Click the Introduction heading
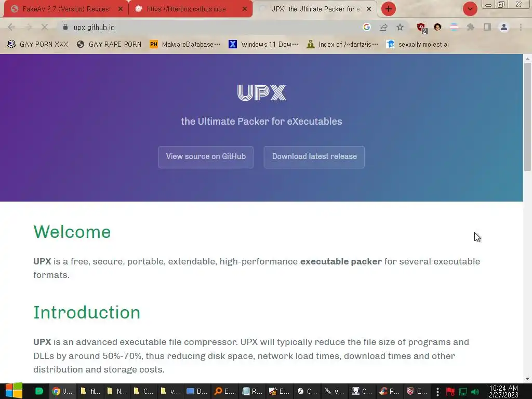The width and height of the screenshot is (532, 399). [87, 312]
